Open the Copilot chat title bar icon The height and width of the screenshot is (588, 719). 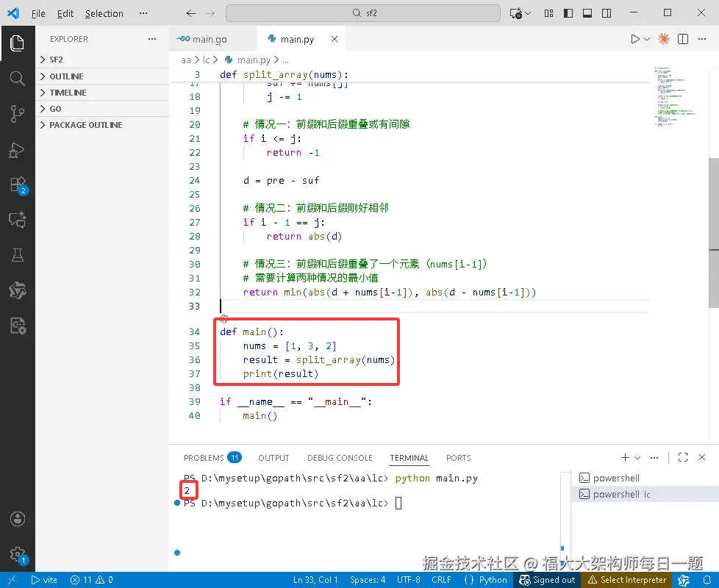(516, 13)
